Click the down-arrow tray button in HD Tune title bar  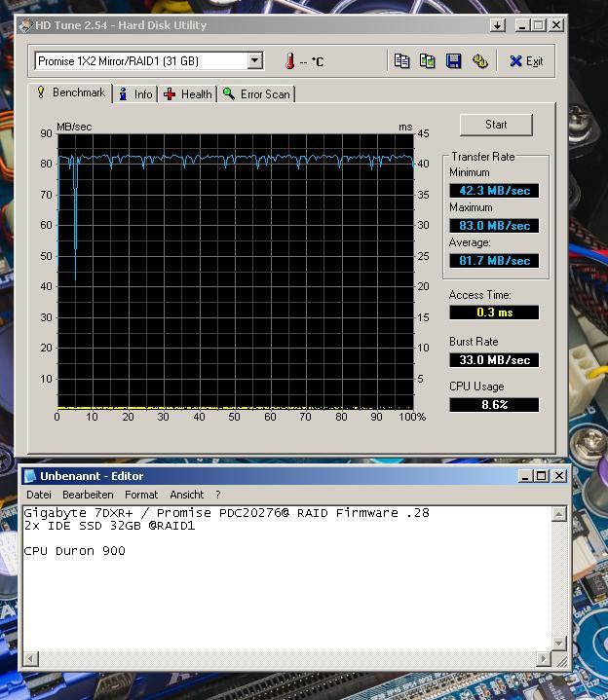pyautogui.click(x=497, y=25)
